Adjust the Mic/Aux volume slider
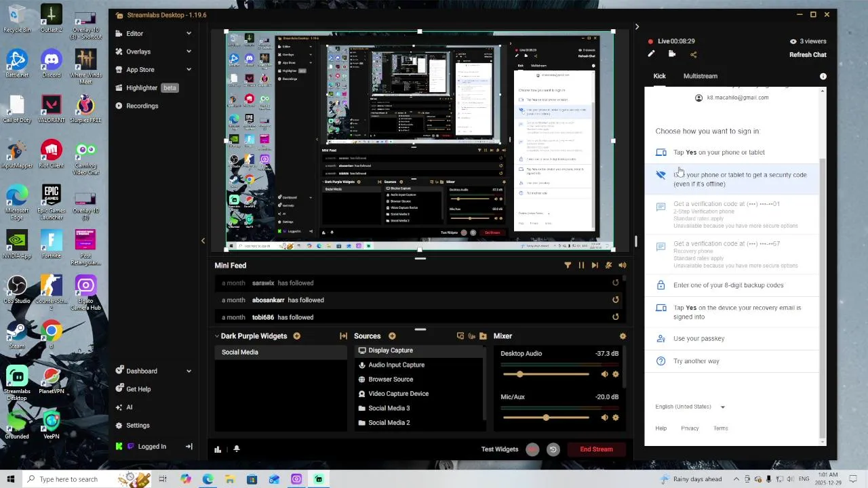 click(546, 418)
